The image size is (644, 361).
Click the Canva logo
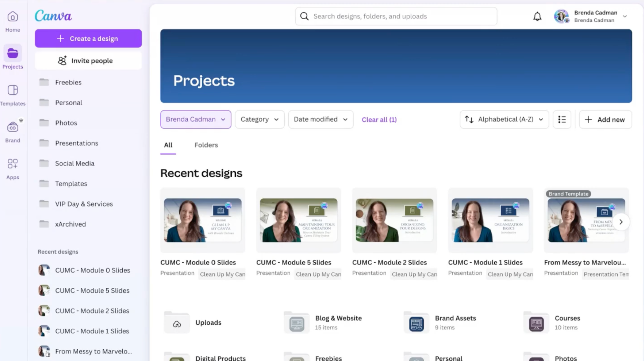point(53,16)
